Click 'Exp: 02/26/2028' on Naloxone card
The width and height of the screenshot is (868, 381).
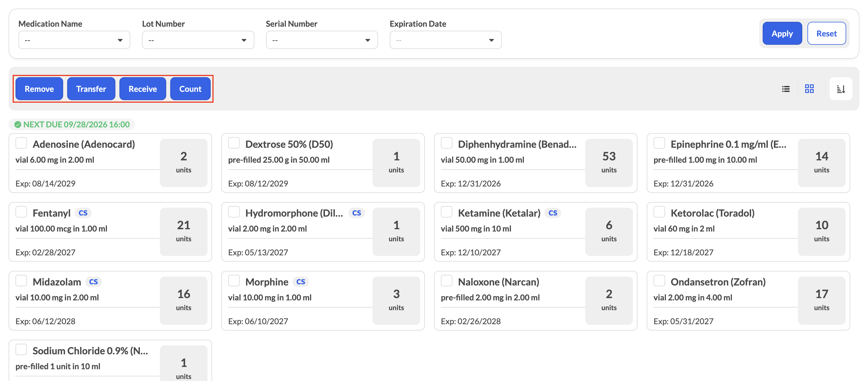[471, 321]
